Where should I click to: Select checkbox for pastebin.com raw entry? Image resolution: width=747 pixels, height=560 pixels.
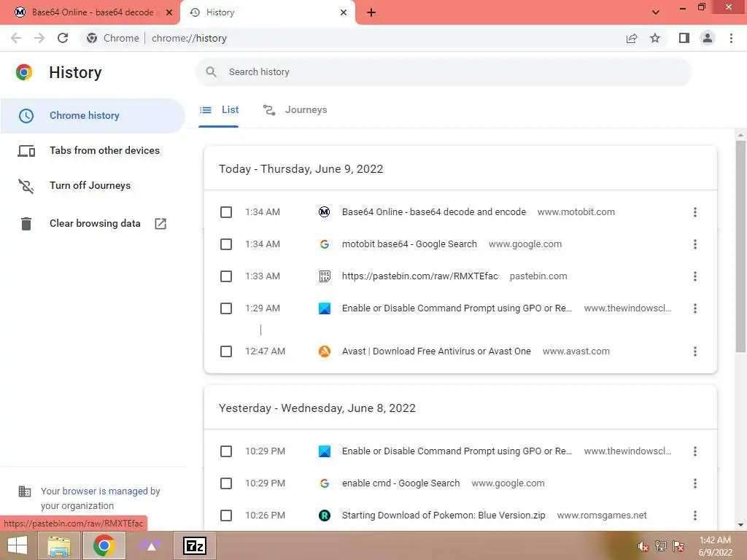click(x=226, y=276)
